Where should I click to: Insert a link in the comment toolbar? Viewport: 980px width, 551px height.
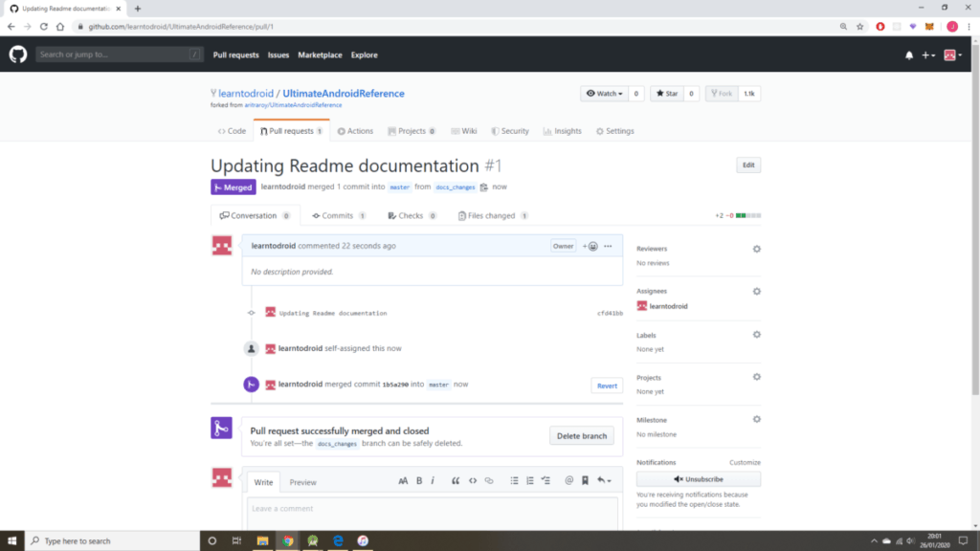(489, 481)
